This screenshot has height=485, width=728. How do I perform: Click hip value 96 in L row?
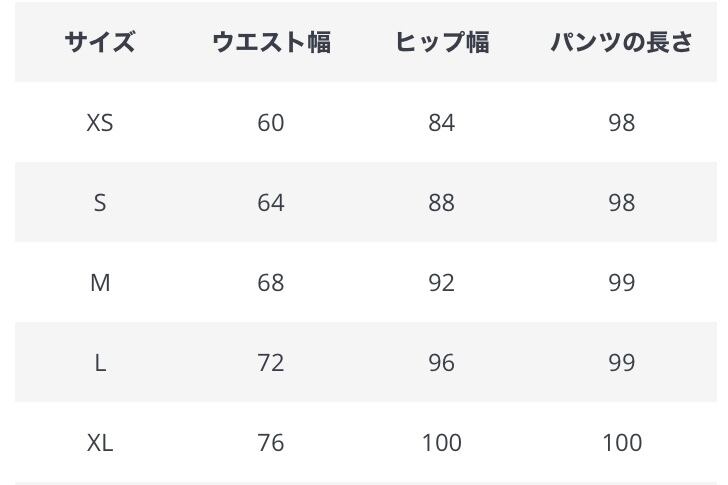coord(441,363)
